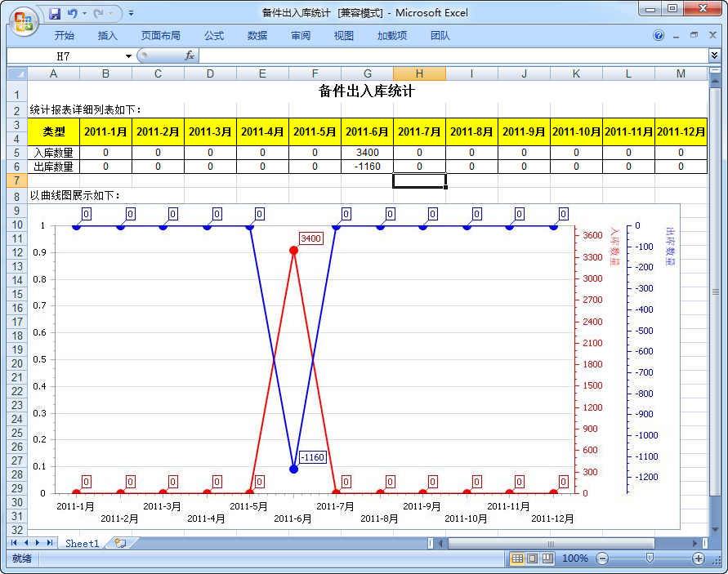This screenshot has height=574, width=728.
Task: Open the 开始 ribbon tab
Action: point(64,36)
